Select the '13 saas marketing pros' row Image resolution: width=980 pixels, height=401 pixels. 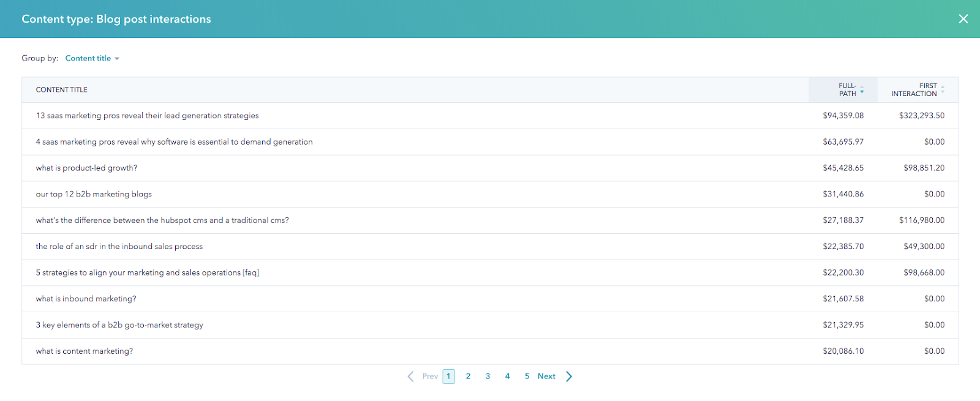(x=147, y=116)
